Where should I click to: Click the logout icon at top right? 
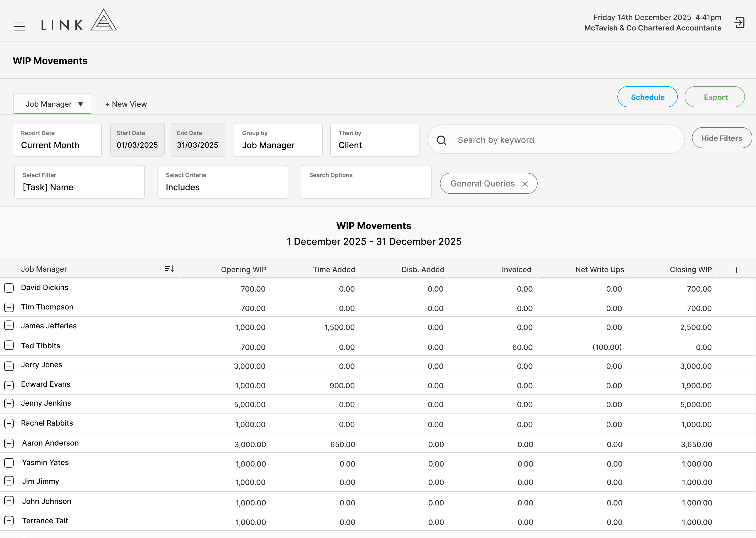pos(739,23)
